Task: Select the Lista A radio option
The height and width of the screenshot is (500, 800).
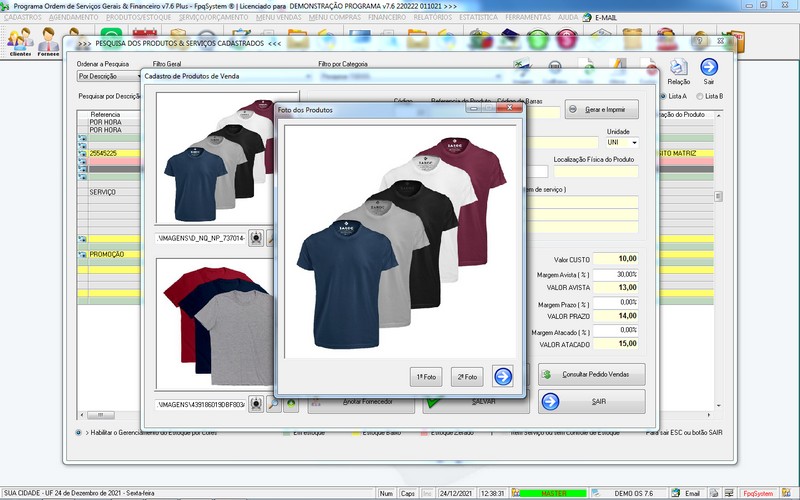Action: (x=662, y=96)
